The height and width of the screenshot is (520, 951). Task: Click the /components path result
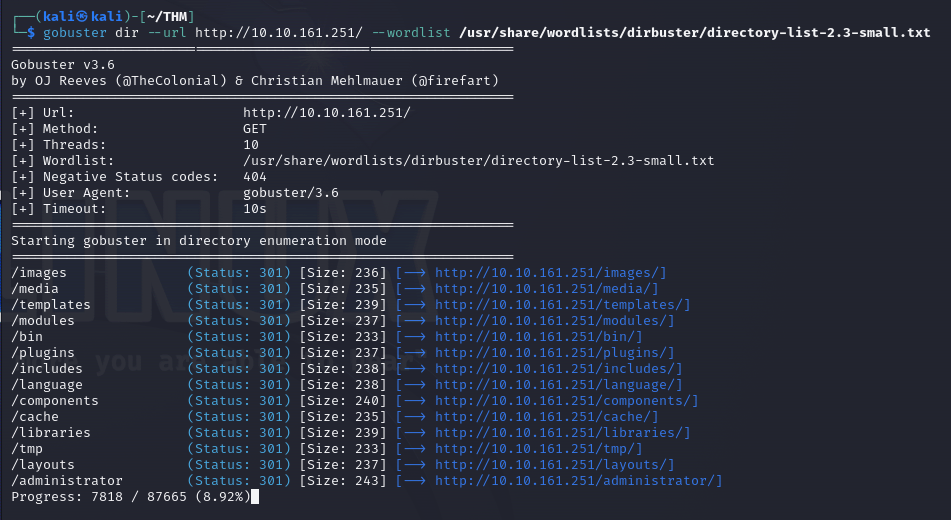[x=55, y=400]
